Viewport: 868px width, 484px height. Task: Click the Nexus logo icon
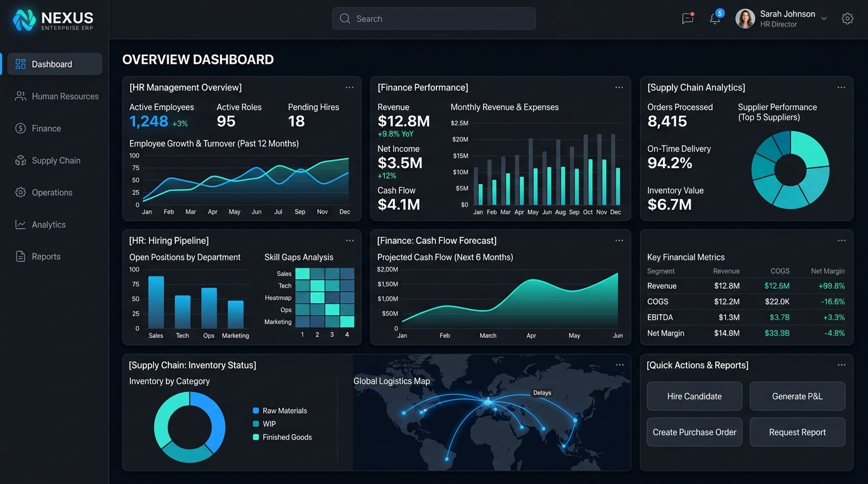[25, 20]
